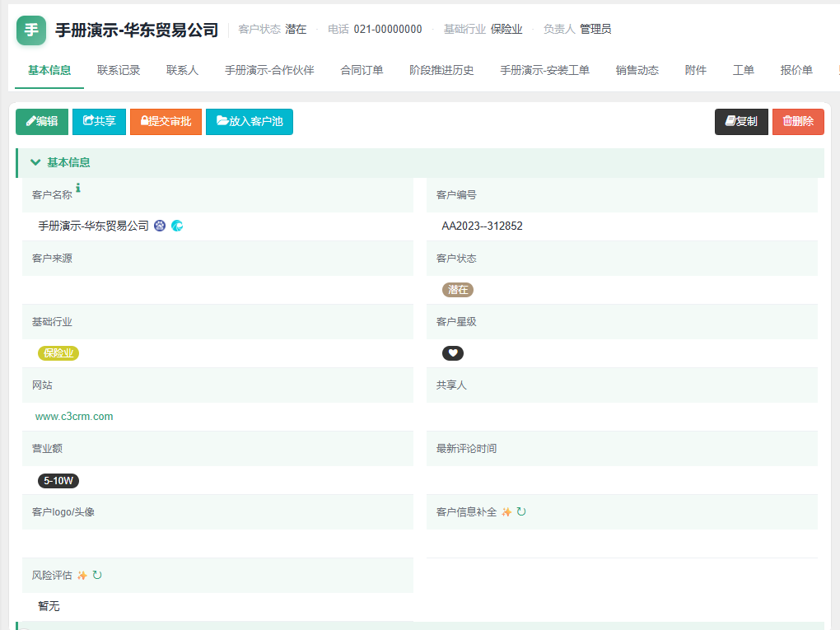Click customer number AA2023--312852
840x630 pixels.
(482, 226)
